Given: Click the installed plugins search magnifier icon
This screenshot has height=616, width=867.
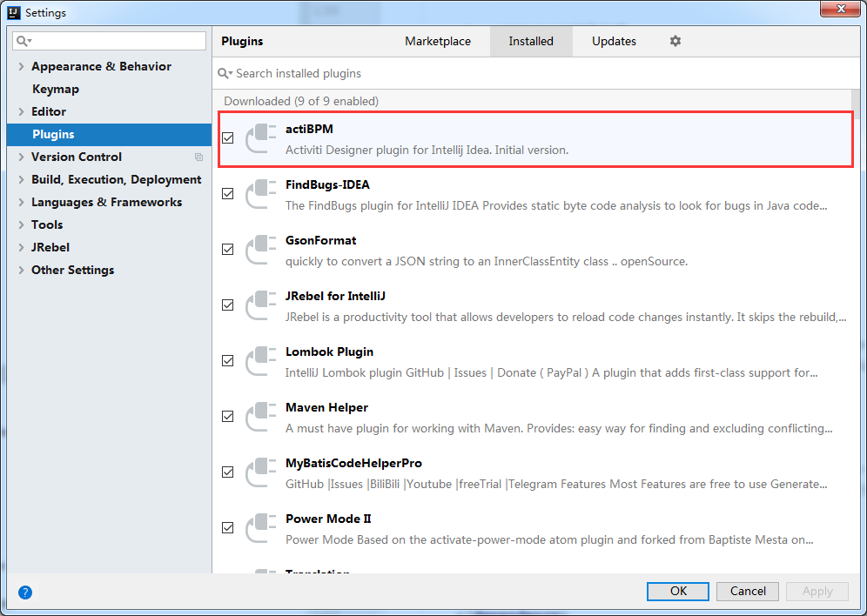Looking at the screenshot, I should pyautogui.click(x=225, y=73).
